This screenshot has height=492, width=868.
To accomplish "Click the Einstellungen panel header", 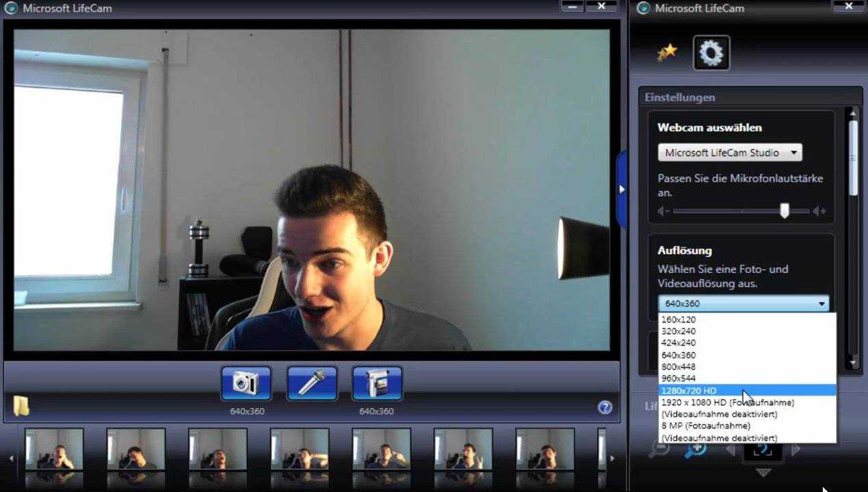I will click(x=749, y=97).
